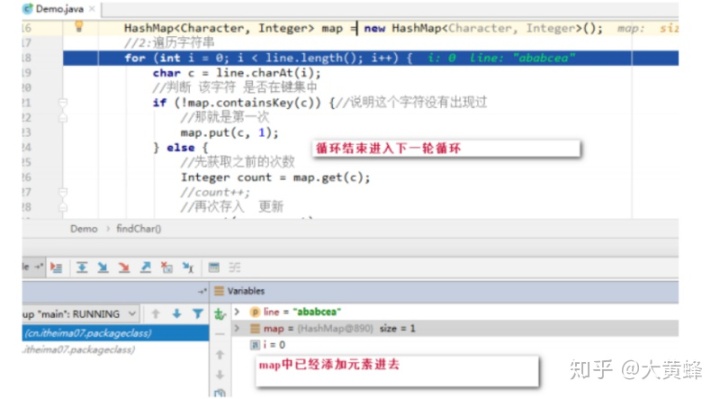This screenshot has width=720, height=399.
Task: Click the Step Into debugger icon
Action: pyautogui.click(x=103, y=267)
